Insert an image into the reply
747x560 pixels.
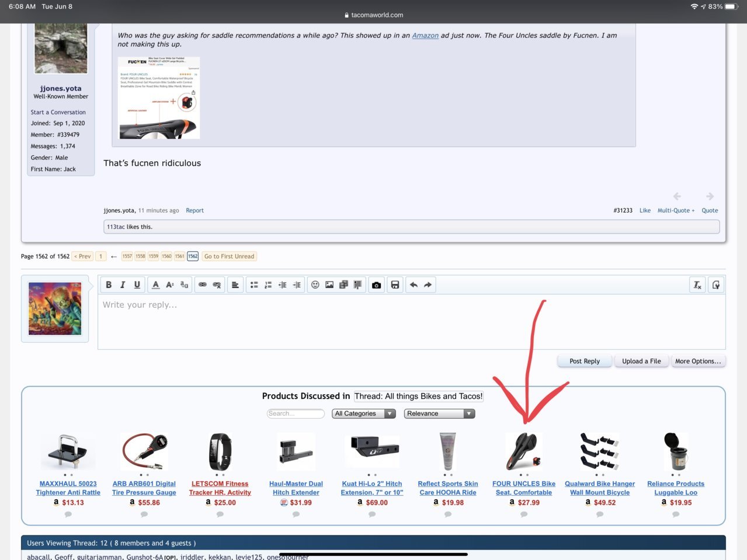click(329, 285)
